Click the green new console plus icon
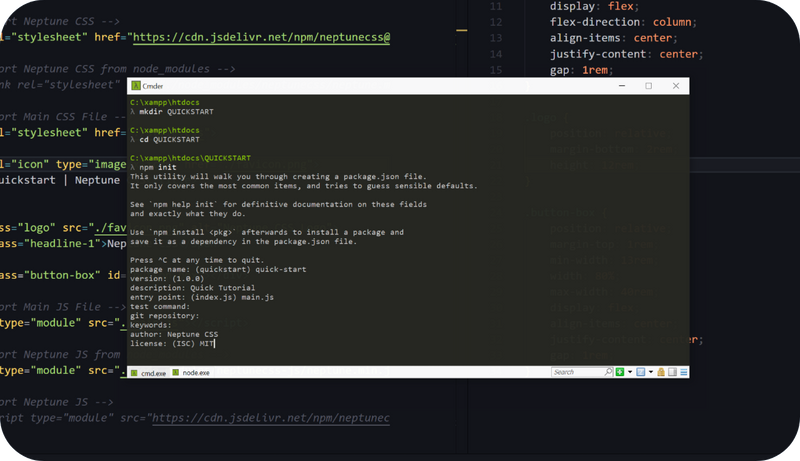Image resolution: width=800 pixels, height=461 pixels. coord(620,372)
